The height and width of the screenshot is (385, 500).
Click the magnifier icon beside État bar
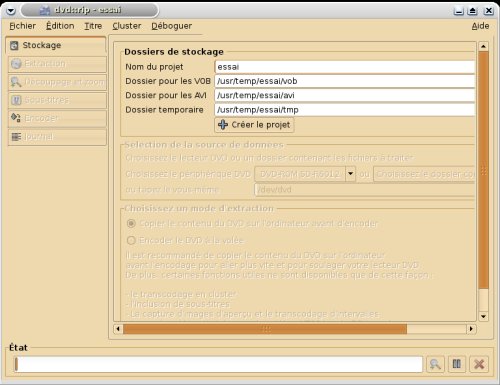[x=435, y=364]
